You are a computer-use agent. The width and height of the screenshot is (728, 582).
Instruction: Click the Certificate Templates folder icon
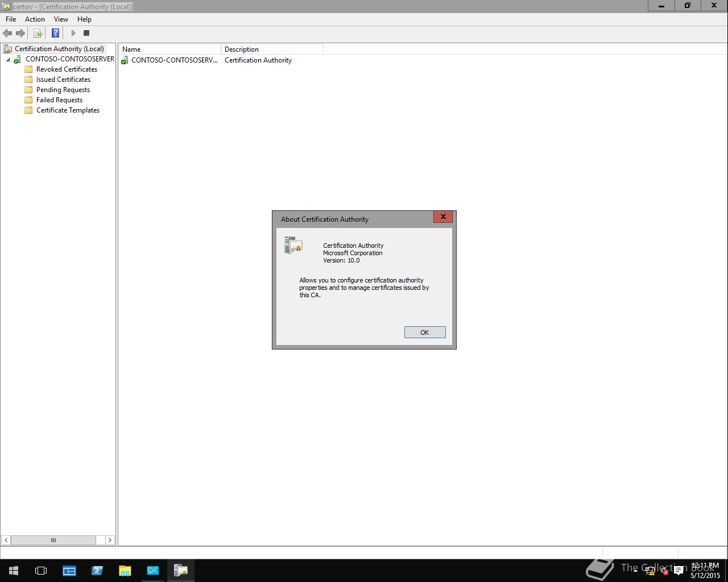28,110
